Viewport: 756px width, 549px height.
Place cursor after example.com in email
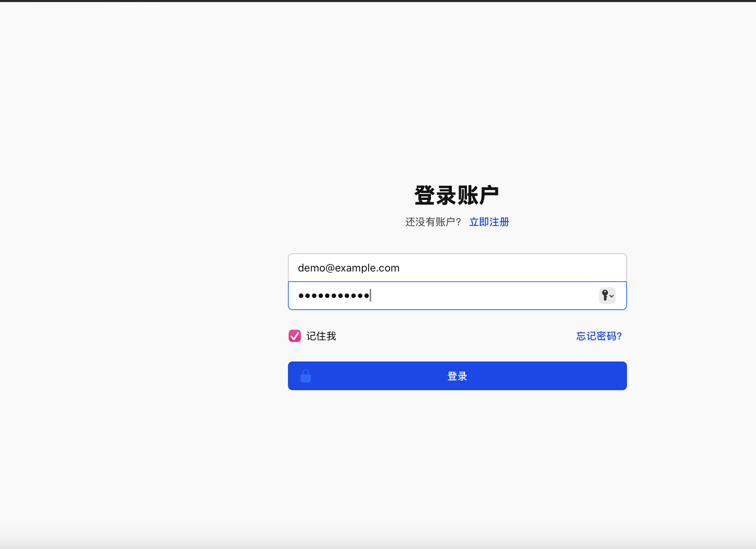point(400,268)
